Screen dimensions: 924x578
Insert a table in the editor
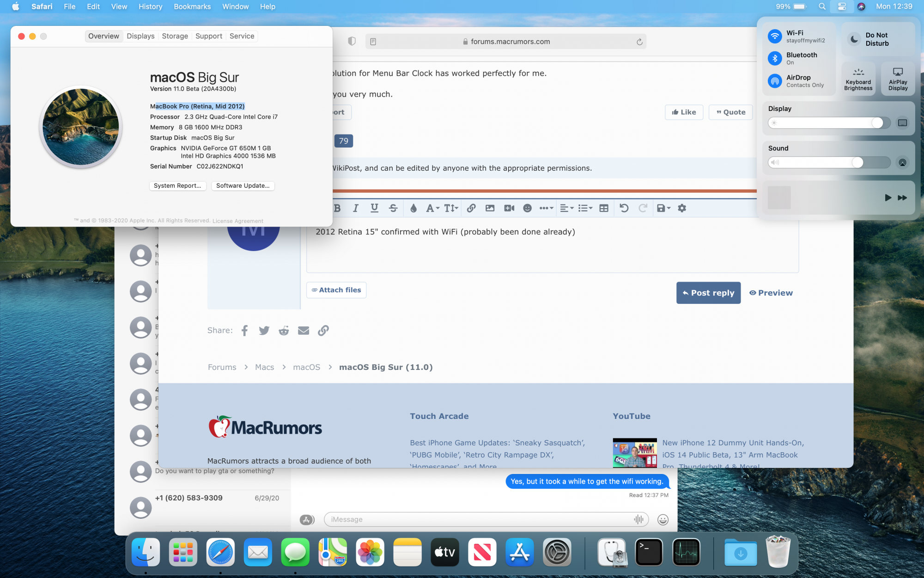click(604, 208)
